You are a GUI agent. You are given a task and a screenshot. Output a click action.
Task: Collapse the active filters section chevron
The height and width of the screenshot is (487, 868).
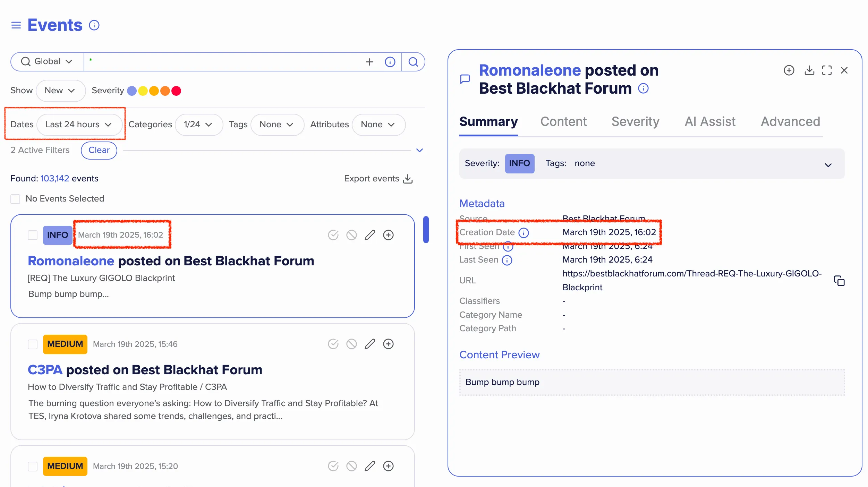pos(419,150)
